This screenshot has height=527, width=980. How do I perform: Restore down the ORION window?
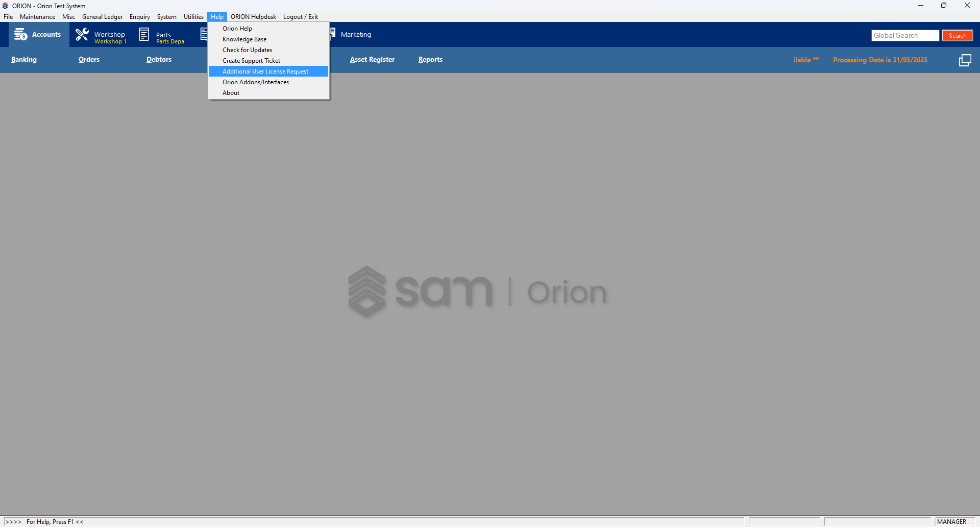click(944, 6)
